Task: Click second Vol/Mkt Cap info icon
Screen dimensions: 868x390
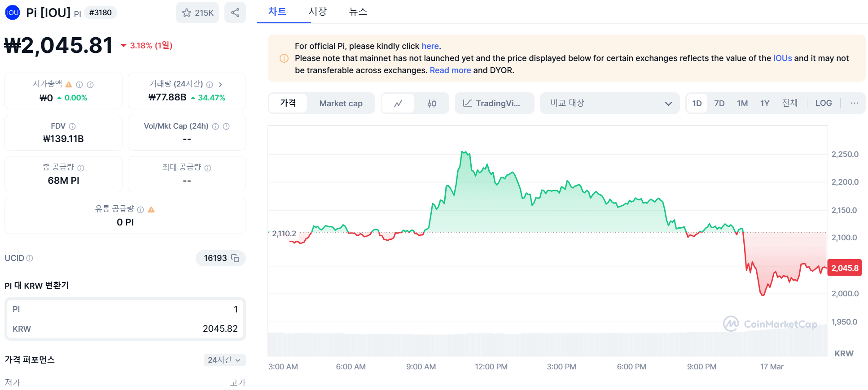Action: (x=226, y=126)
